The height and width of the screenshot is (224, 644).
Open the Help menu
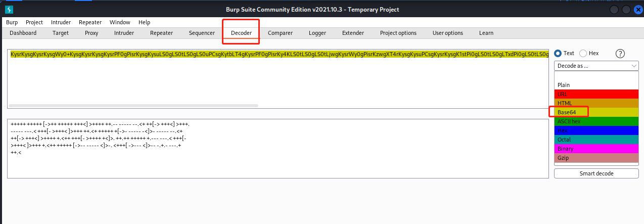(144, 22)
